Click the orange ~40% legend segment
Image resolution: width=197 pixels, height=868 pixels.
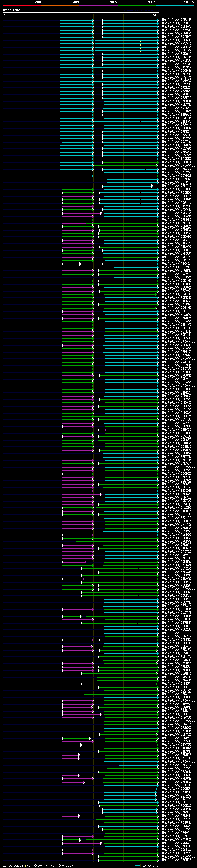click(60, 6)
